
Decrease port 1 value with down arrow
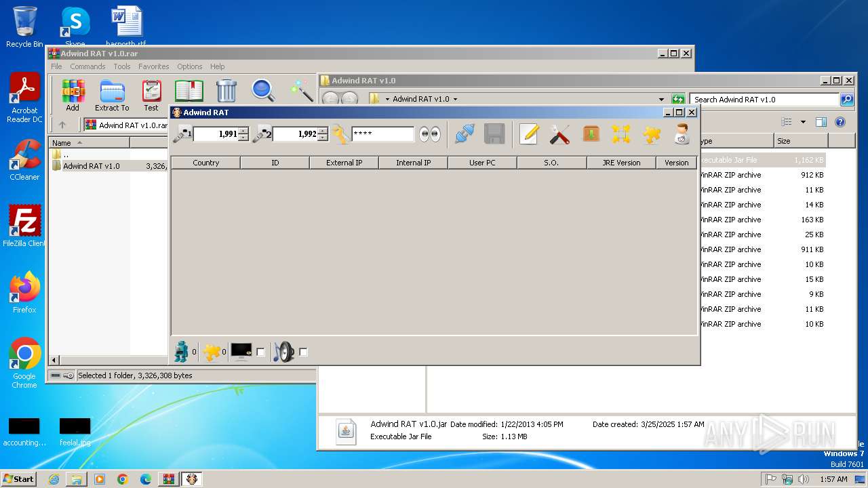click(x=243, y=138)
